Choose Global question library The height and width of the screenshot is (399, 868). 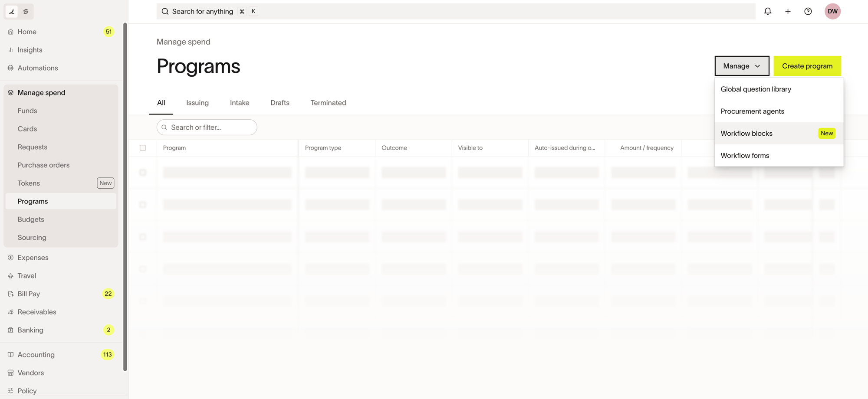point(779,89)
